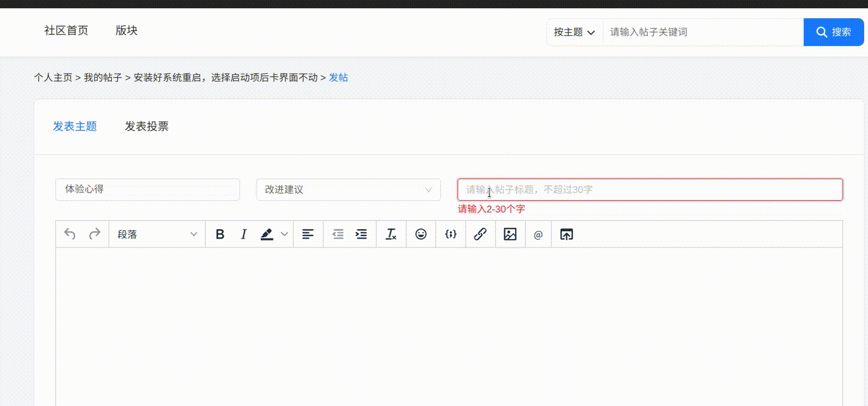868x406 pixels.
Task: Open the highlight color dropdown arrow
Action: [284, 234]
